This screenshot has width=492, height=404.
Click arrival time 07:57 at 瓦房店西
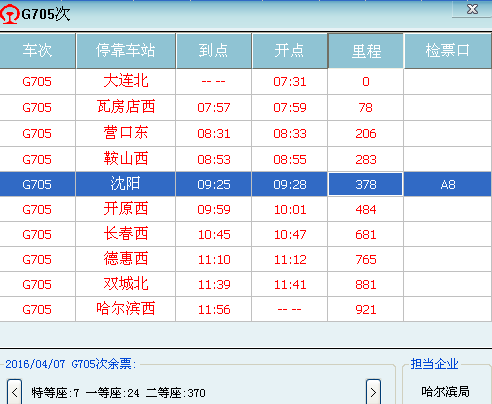point(214,107)
